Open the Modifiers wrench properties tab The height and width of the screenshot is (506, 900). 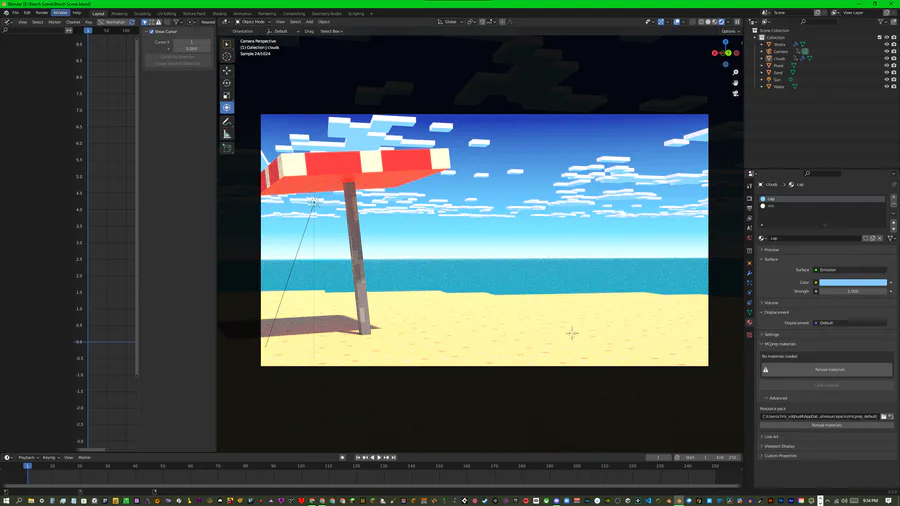749,274
